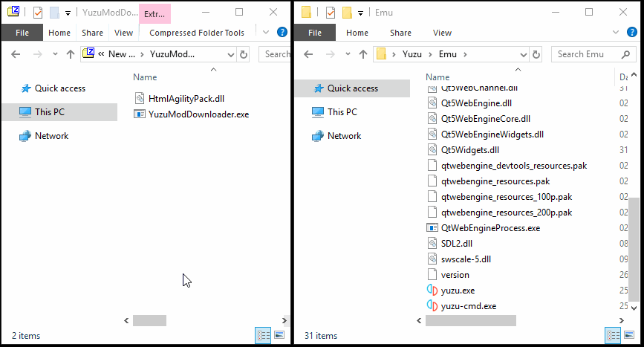Switch YuzuModDownloader window to large icons view

(279, 336)
